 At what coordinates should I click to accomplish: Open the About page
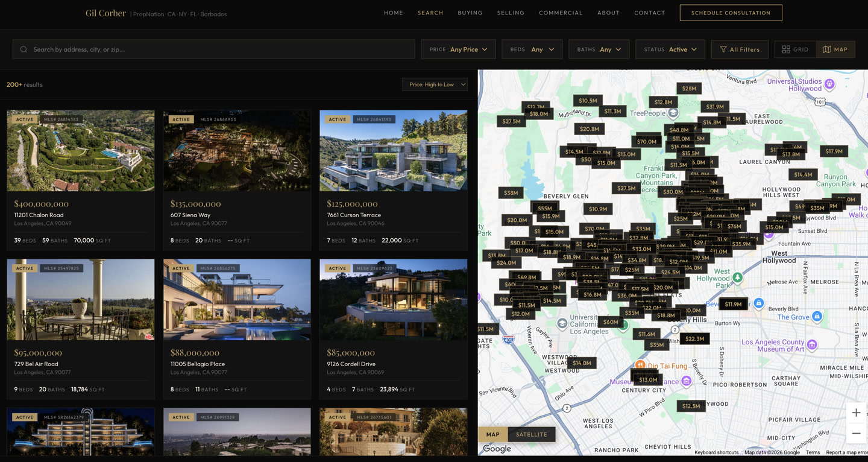(x=608, y=13)
